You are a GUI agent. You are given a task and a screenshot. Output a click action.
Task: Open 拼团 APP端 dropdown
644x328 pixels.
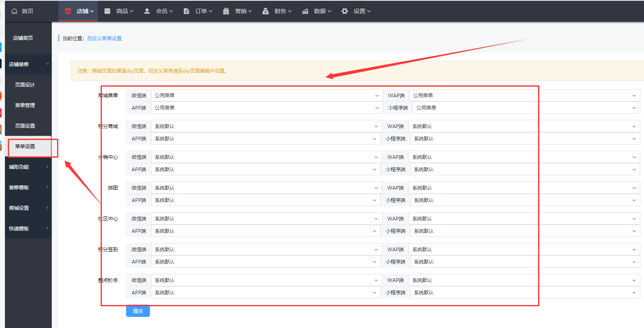(x=266, y=200)
